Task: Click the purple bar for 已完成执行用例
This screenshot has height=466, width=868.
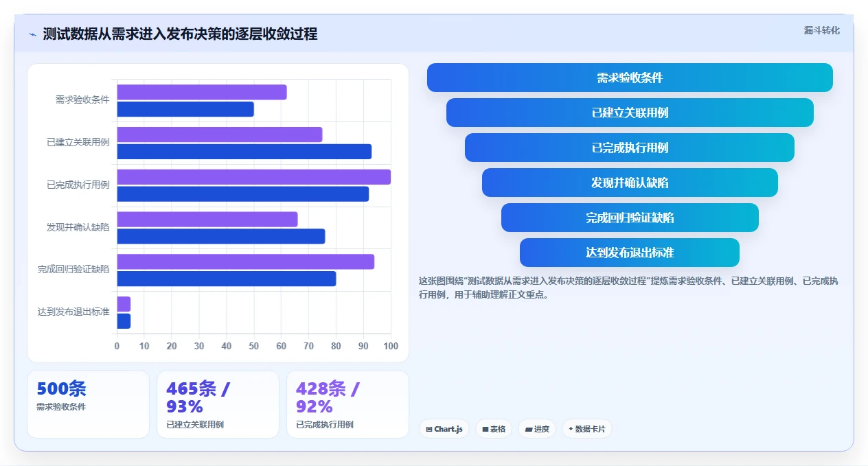Action: pyautogui.click(x=254, y=177)
